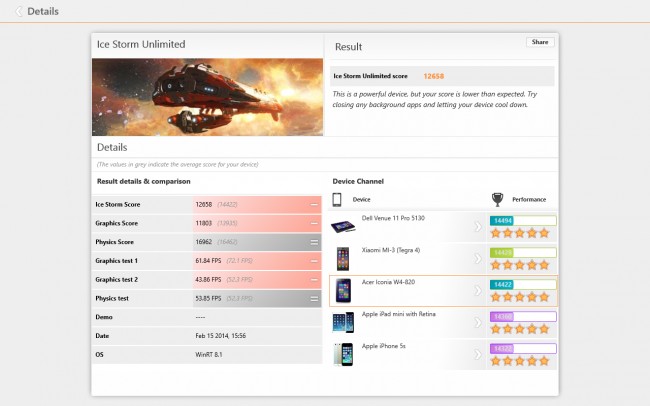
Task: Click the trophy Performance icon
Action: (497, 199)
